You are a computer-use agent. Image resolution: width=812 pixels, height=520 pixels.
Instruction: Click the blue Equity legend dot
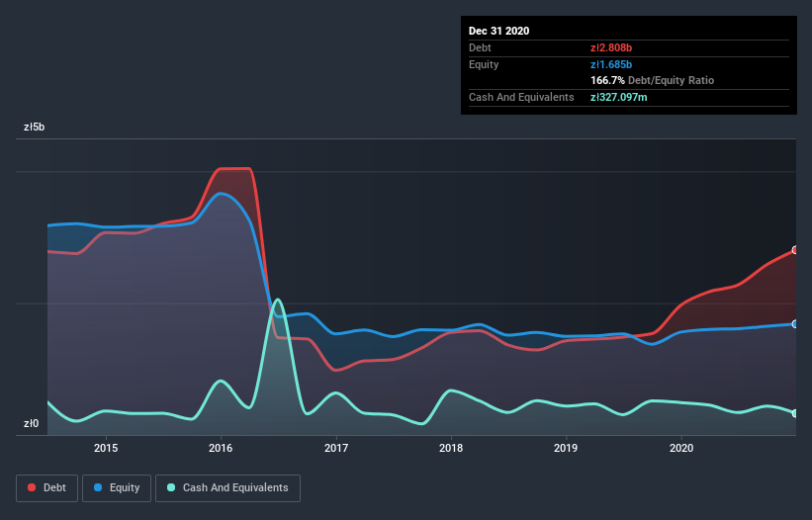[x=98, y=487]
